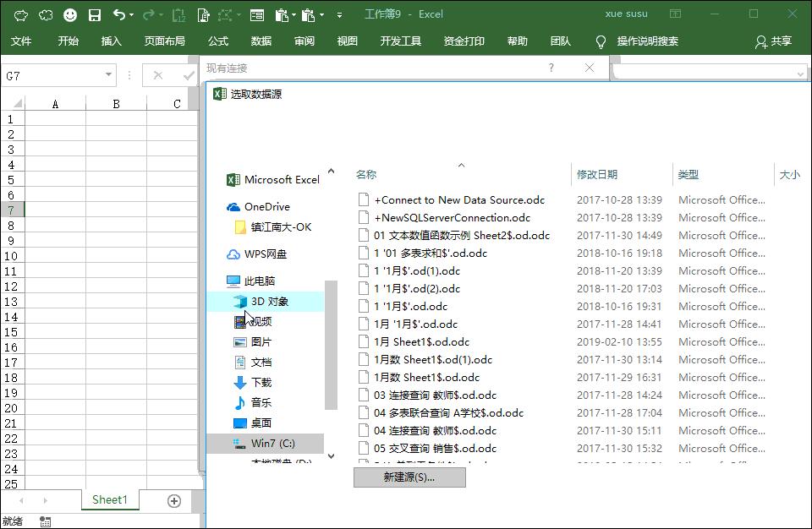Click the lightbulb icon beside 操作说明搜索

pos(601,41)
